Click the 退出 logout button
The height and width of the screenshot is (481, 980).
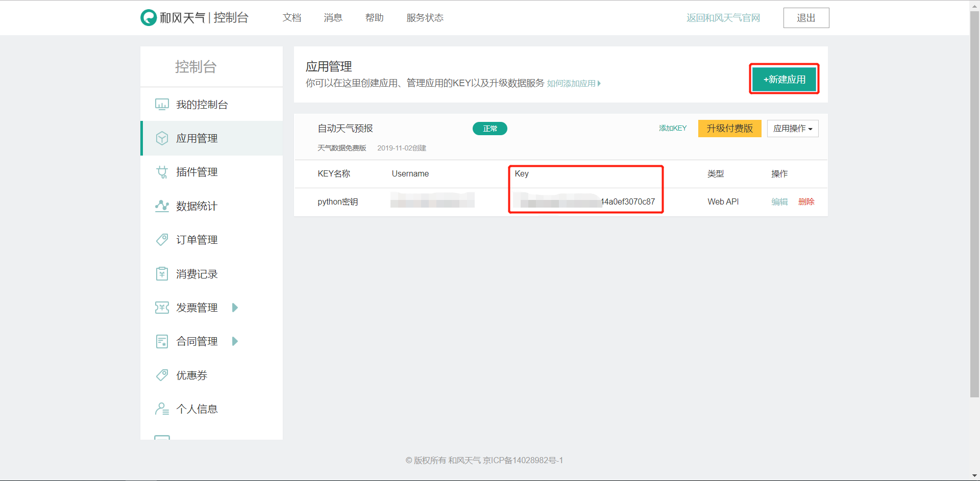pos(806,18)
